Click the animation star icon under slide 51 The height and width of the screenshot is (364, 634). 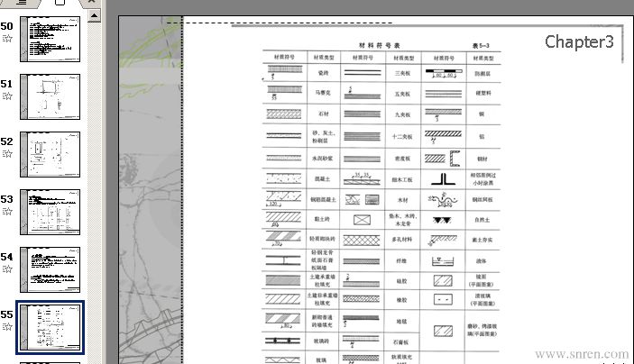7,96
